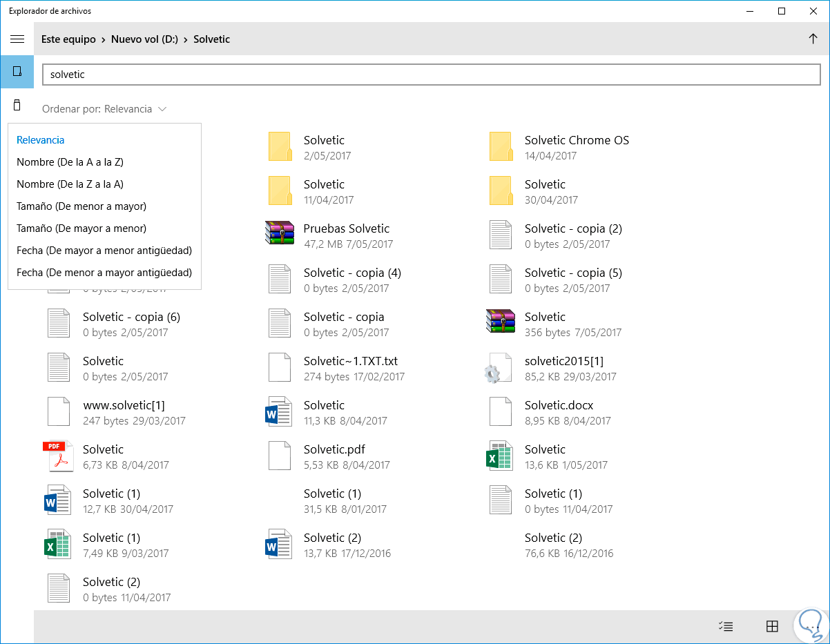This screenshot has height=644, width=830.
Task: Navigate to Este equipo breadcrumb
Action: click(68, 39)
